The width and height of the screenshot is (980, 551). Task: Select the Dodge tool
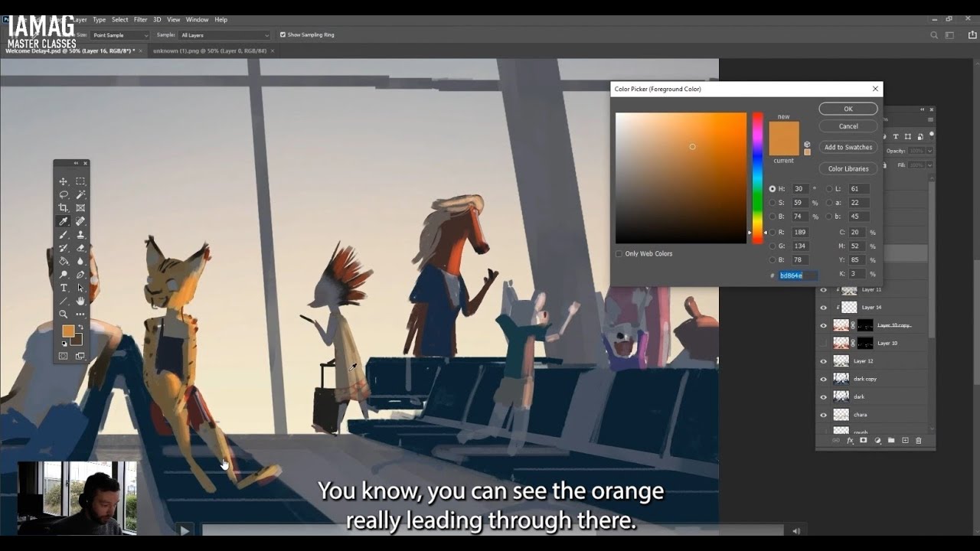point(64,275)
